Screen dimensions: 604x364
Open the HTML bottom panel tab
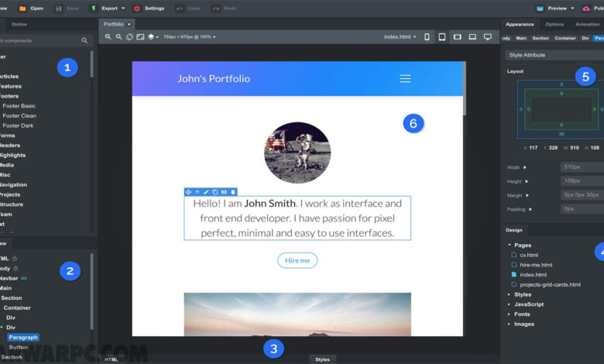click(x=112, y=359)
